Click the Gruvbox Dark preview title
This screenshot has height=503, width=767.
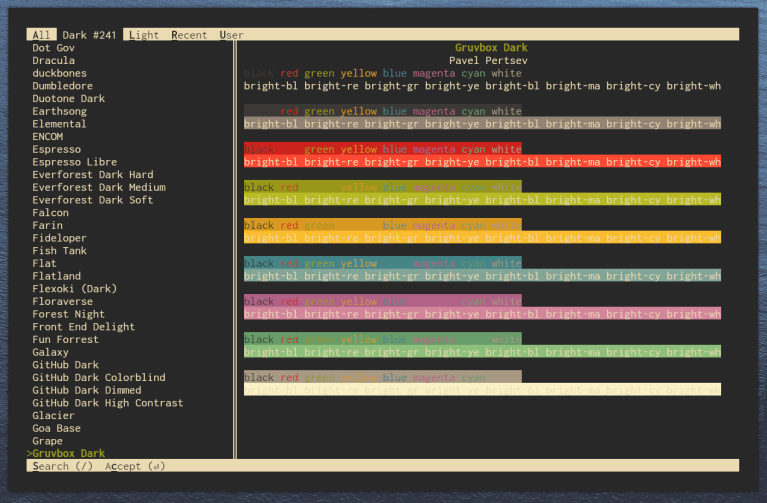click(491, 47)
